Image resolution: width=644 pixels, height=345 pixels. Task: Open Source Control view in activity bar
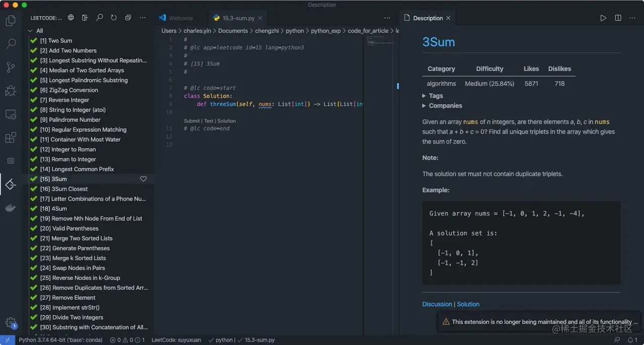coord(11,67)
